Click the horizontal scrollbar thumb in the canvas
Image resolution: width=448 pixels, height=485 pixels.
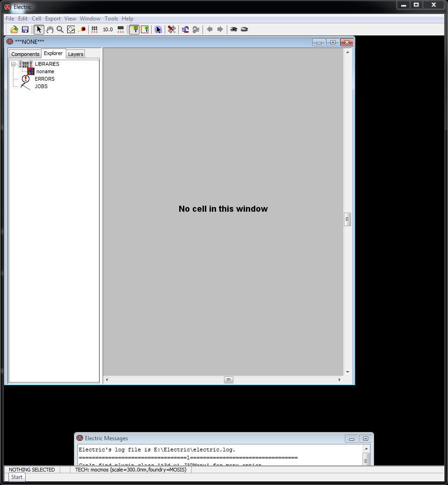[x=228, y=380]
